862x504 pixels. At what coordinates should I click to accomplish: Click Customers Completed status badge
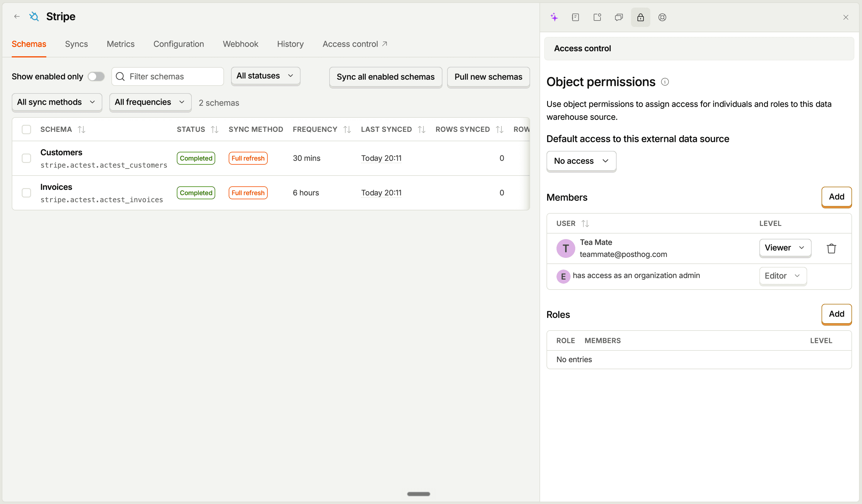pyautogui.click(x=196, y=158)
